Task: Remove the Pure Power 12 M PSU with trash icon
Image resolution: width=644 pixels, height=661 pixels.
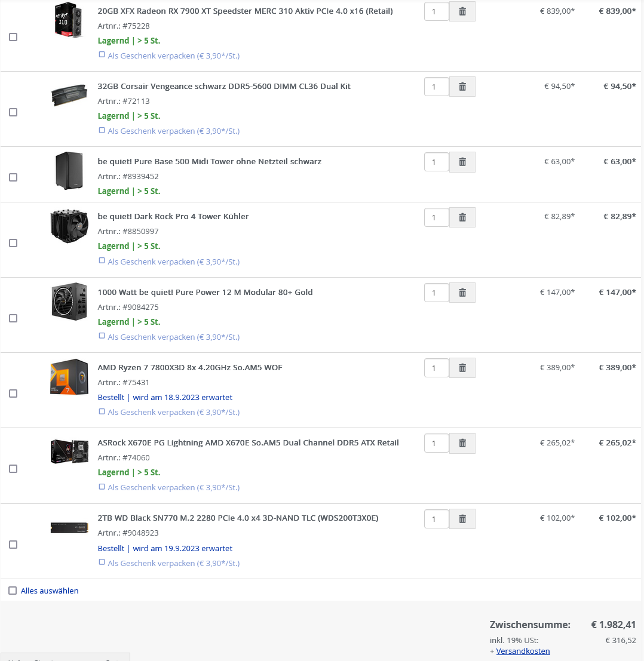Action: click(x=462, y=293)
